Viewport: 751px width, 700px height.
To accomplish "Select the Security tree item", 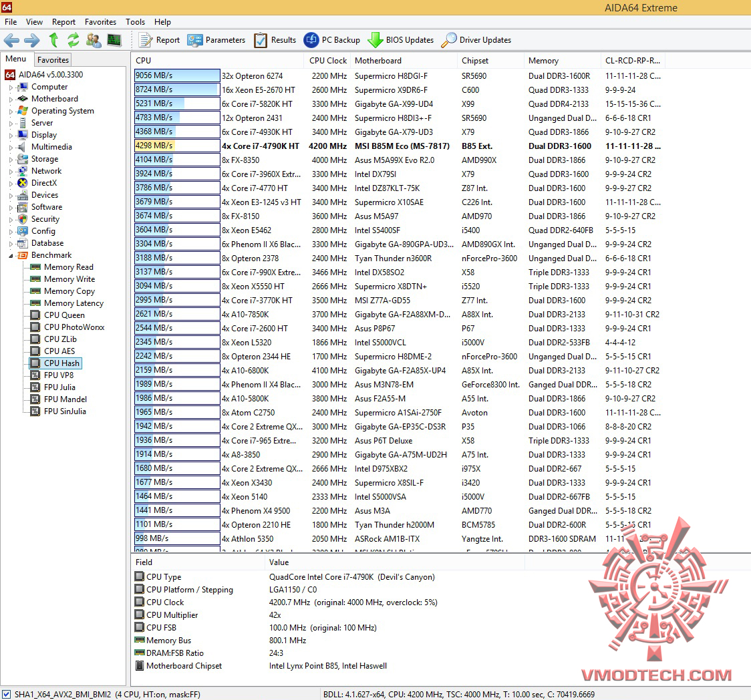I will tap(45, 219).
